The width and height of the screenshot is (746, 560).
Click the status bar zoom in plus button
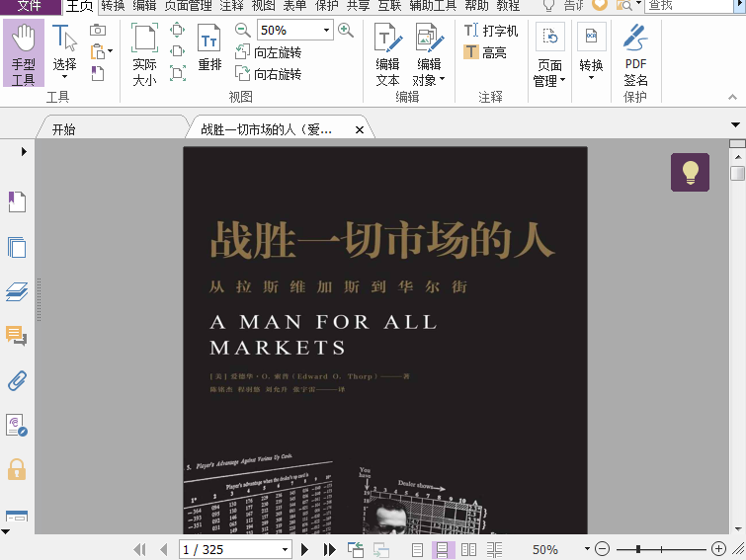719,549
